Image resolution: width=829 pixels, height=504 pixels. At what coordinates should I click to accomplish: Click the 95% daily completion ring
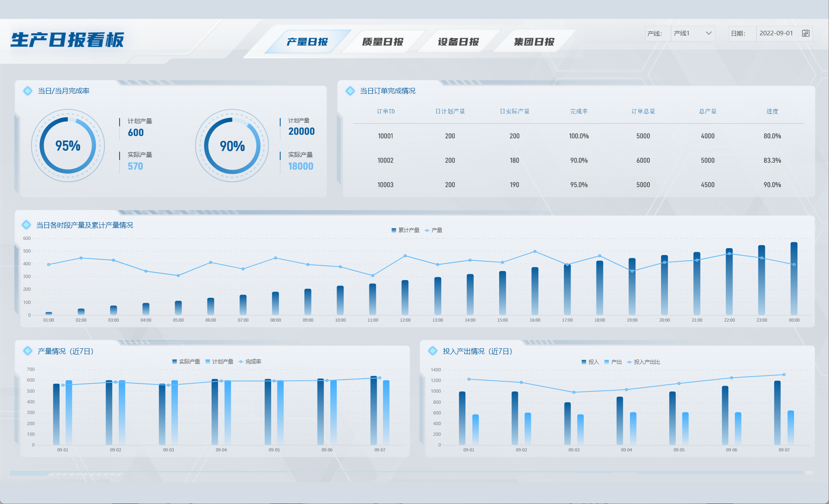click(68, 145)
